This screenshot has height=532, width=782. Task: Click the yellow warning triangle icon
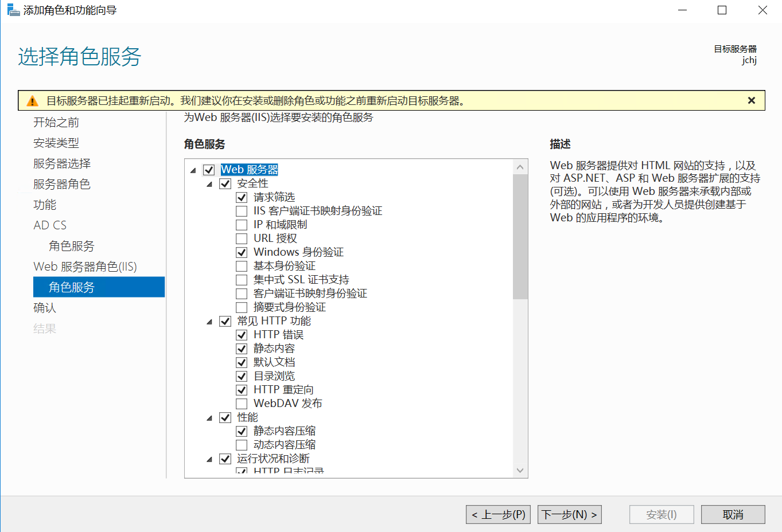[x=32, y=101]
